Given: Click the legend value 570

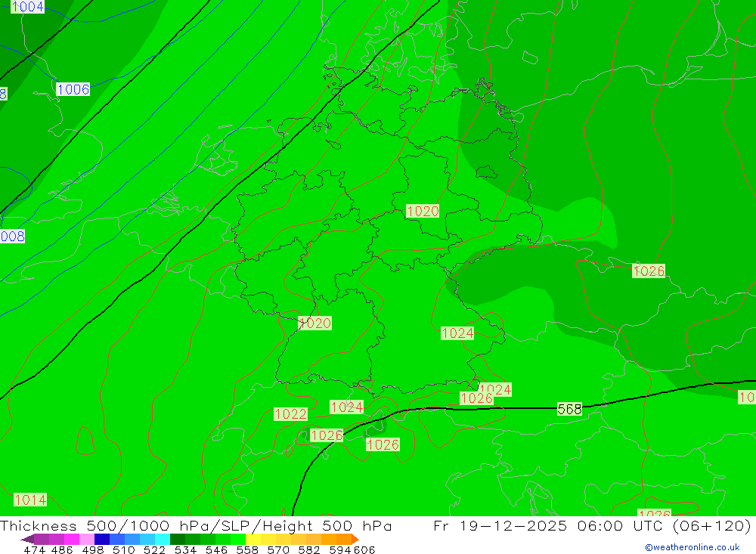Looking at the screenshot, I should click(278, 549).
